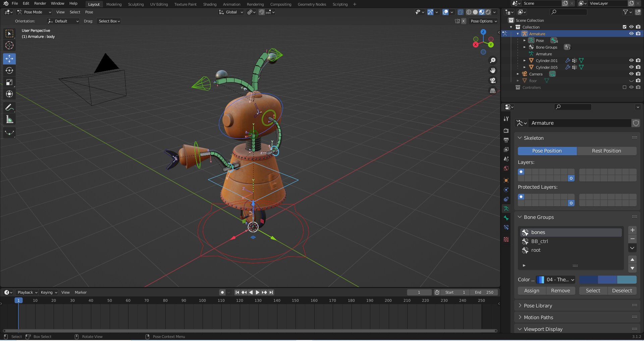644x341 pixels.
Task: Open the Render menu
Action: point(40,3)
